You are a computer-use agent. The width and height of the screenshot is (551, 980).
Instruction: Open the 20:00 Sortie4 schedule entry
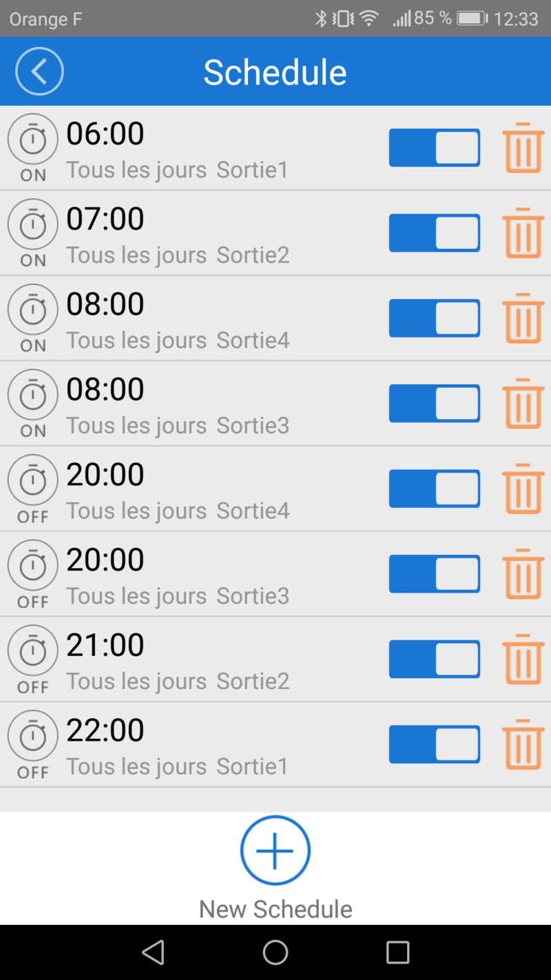[x=207, y=489]
